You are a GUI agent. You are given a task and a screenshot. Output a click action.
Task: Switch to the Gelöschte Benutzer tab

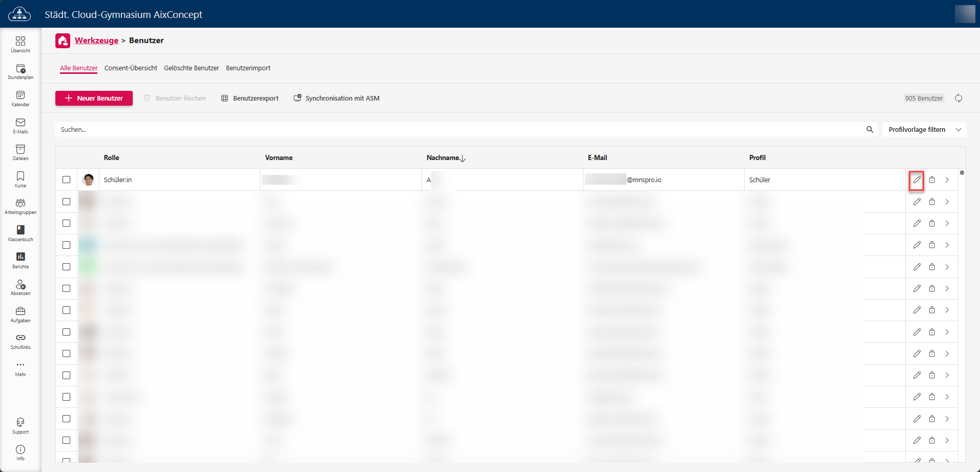(191, 68)
